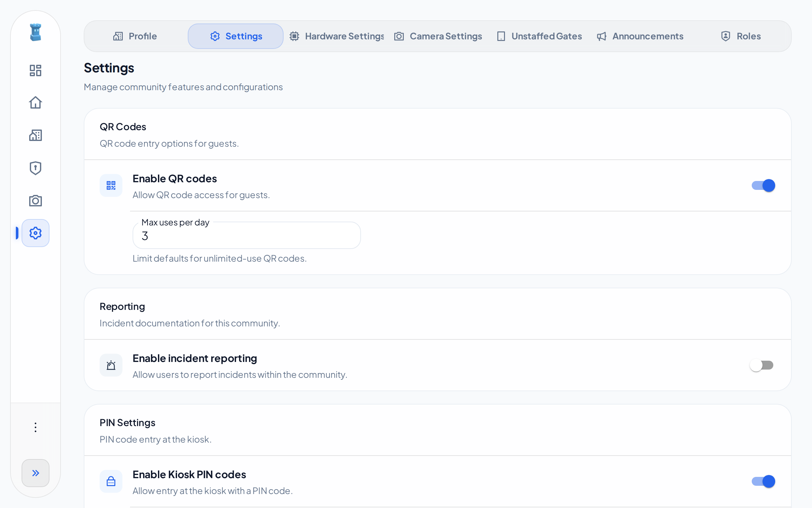Open the three-dot more menu in sidebar
Screen dimensions: 812x508
coord(36,427)
